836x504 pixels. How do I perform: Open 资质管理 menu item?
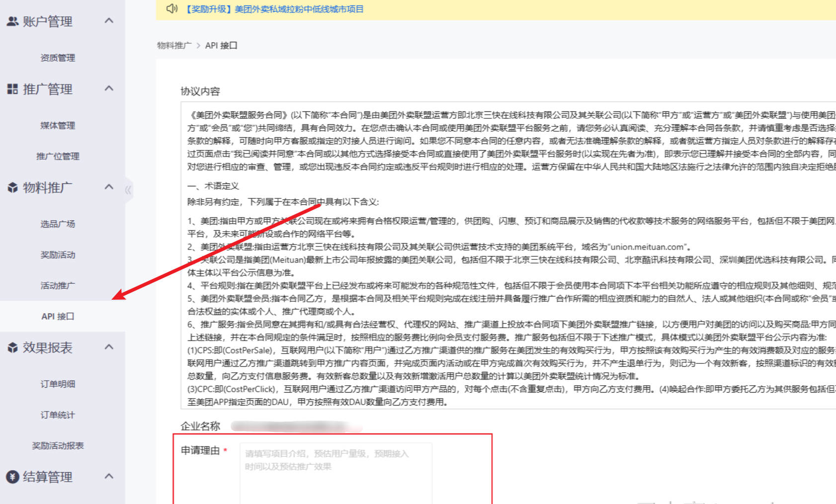click(58, 58)
